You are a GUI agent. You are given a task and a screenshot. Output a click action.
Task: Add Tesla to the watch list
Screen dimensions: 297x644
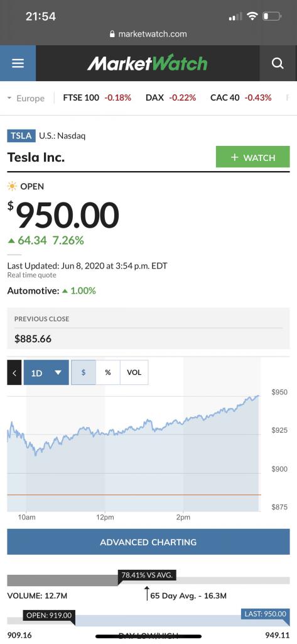click(x=252, y=157)
